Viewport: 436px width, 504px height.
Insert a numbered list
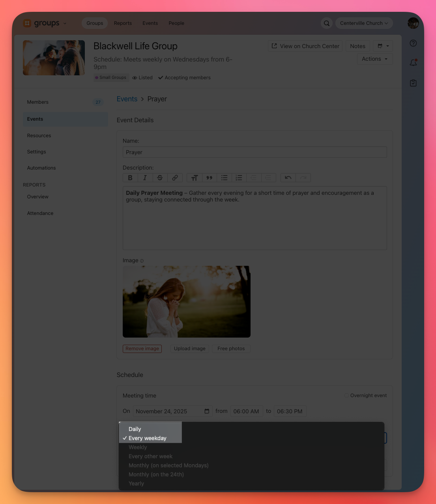tap(239, 178)
